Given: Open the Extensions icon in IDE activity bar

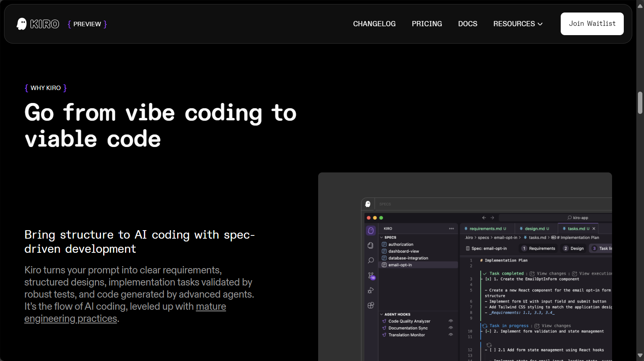Looking at the screenshot, I should 371,305.
